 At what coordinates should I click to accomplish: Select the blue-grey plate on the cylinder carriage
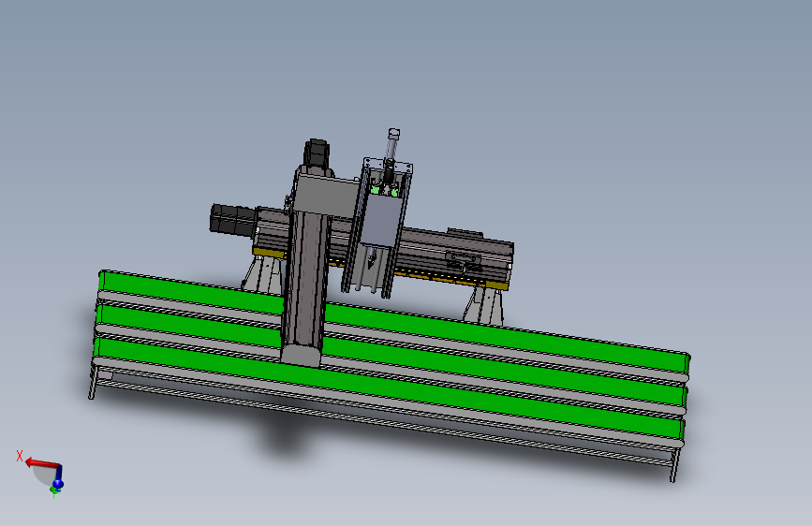382,220
